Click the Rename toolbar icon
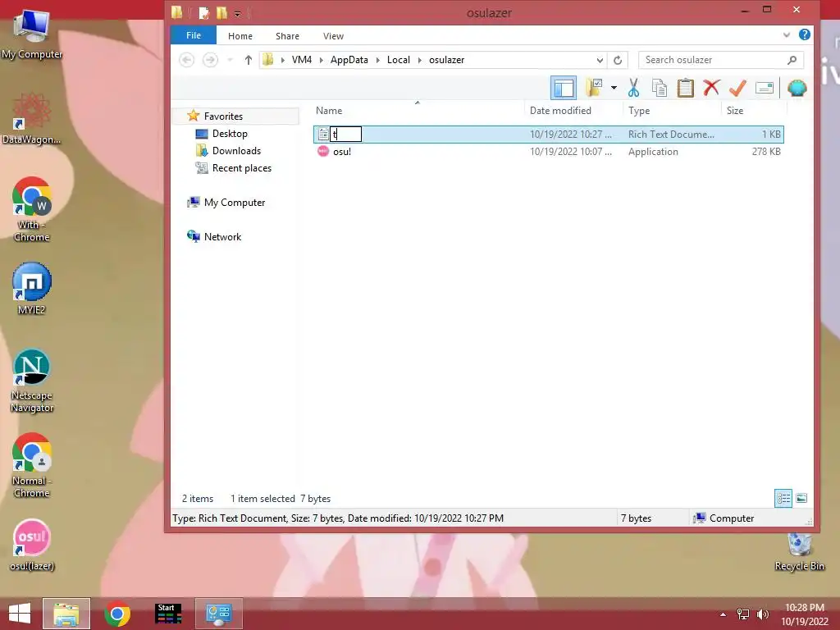This screenshot has height=630, width=840. [765, 88]
